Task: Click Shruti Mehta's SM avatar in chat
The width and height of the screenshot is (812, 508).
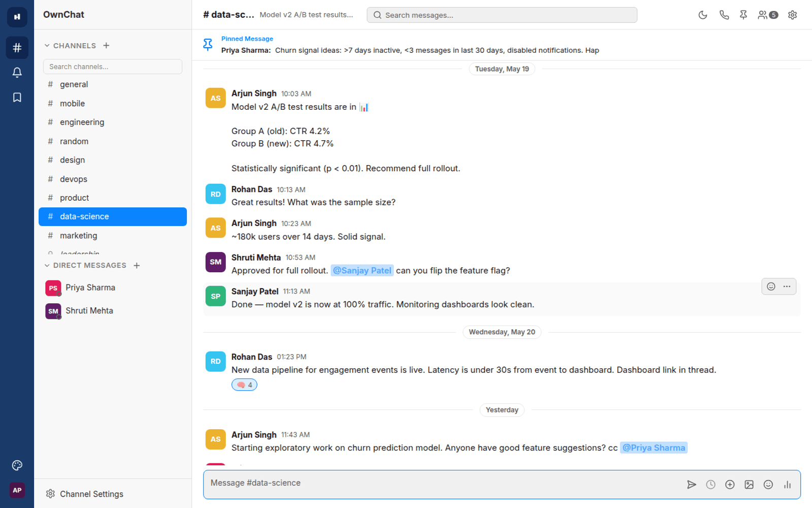Action: (x=216, y=262)
